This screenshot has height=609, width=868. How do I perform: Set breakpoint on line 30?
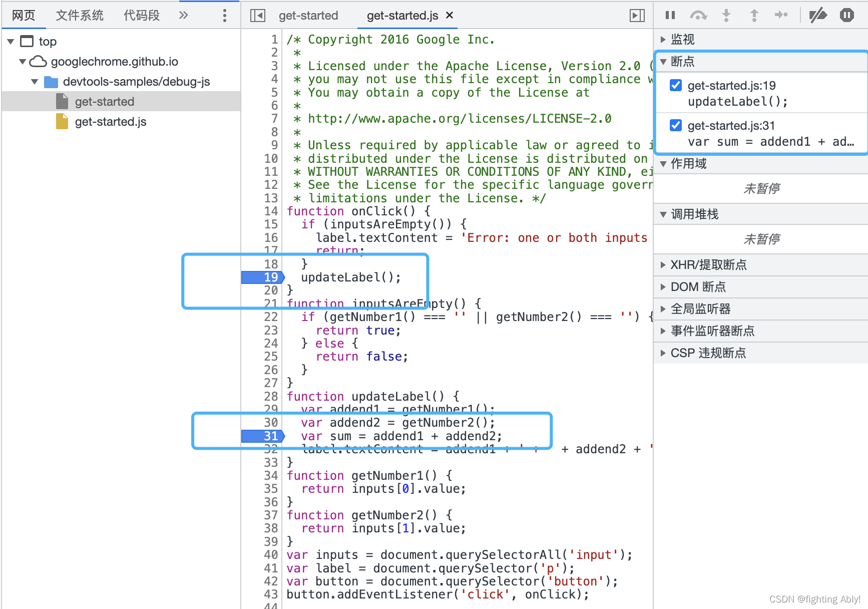[271, 423]
